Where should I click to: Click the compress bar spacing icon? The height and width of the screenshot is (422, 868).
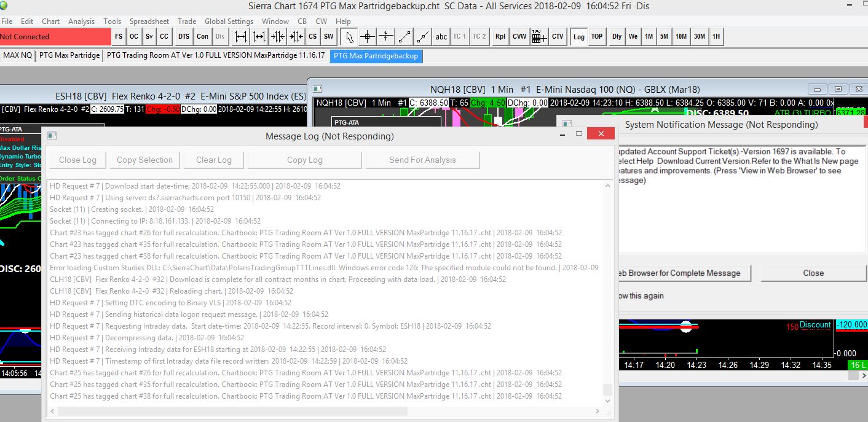[278, 37]
